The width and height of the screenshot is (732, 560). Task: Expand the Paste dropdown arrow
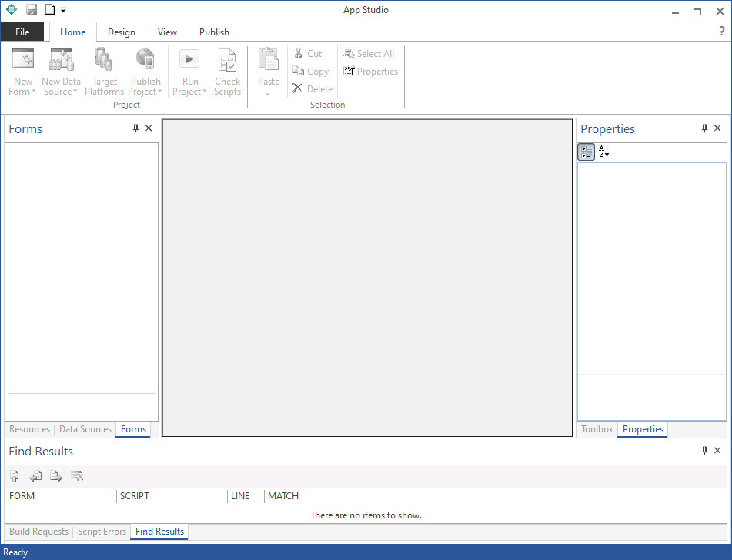268,95
